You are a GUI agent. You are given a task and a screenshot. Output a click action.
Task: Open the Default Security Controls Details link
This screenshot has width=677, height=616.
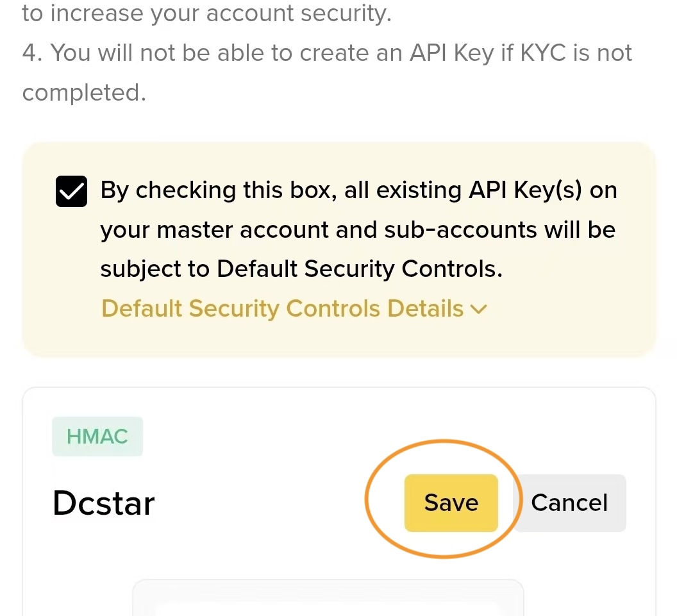coord(282,309)
